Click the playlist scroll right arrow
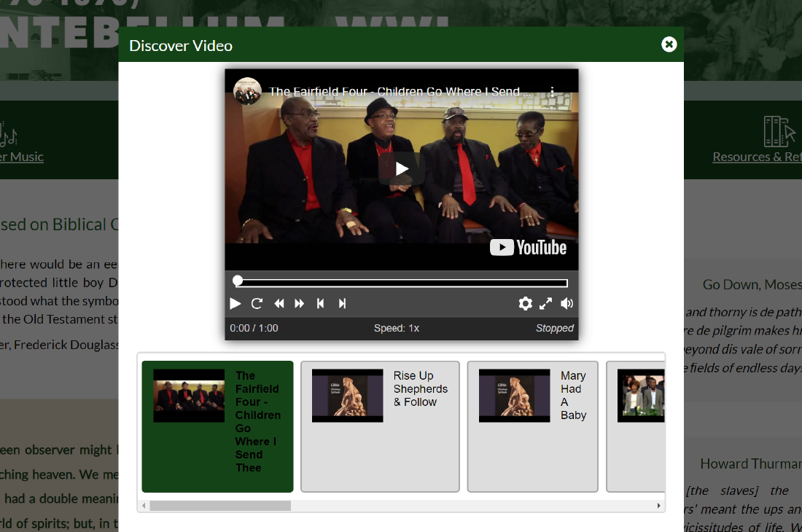 coord(659,506)
